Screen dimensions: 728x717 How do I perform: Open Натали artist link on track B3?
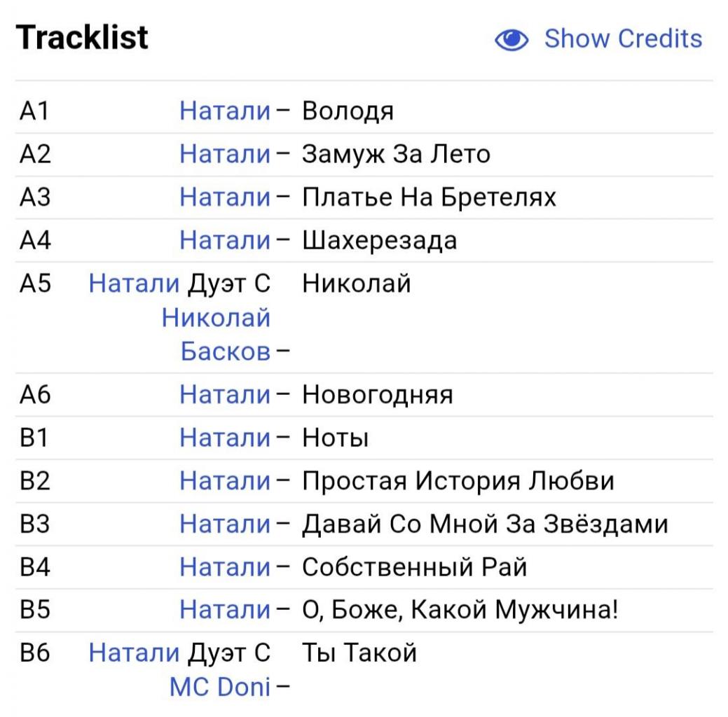225,524
